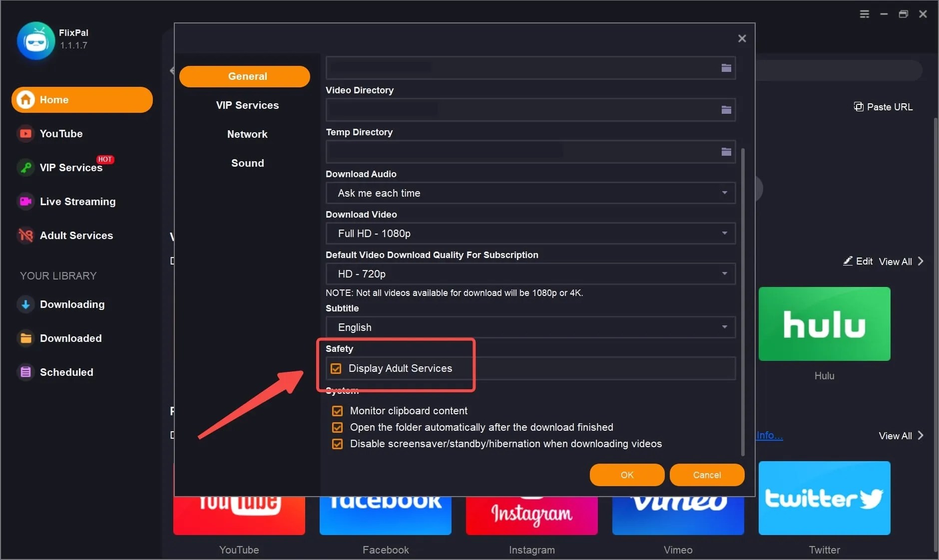Viewport: 939px width, 560px height.
Task: Toggle Disable screensaver/standby checkbox
Action: point(338,444)
